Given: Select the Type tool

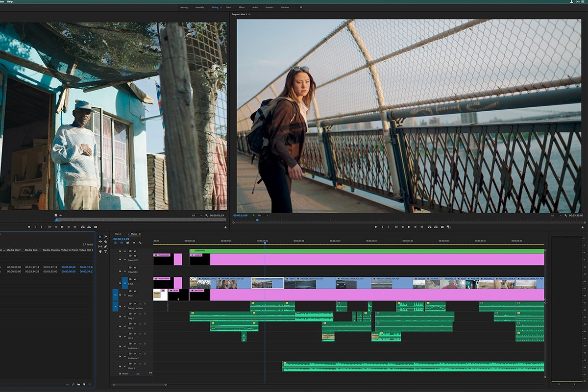Looking at the screenshot, I should tap(105, 251).
